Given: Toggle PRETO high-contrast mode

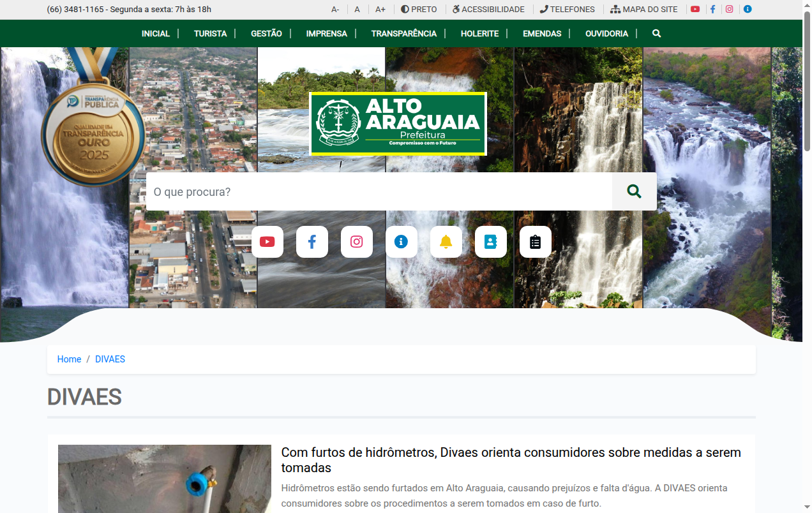Looking at the screenshot, I should click(419, 10).
